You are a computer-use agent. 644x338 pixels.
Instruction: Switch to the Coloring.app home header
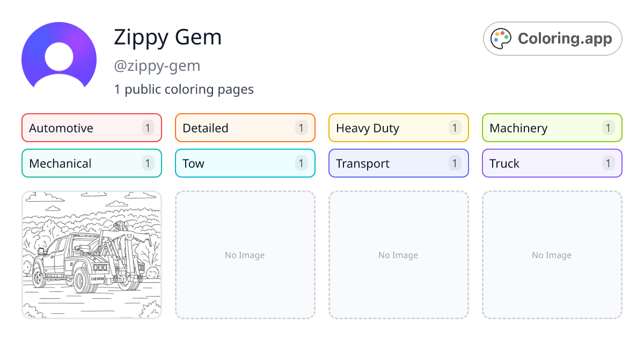(552, 38)
